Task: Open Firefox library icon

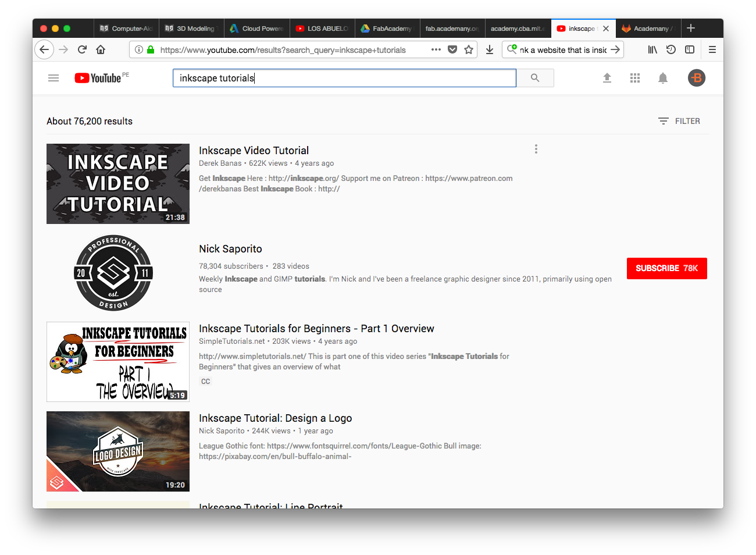Action: 652,49
